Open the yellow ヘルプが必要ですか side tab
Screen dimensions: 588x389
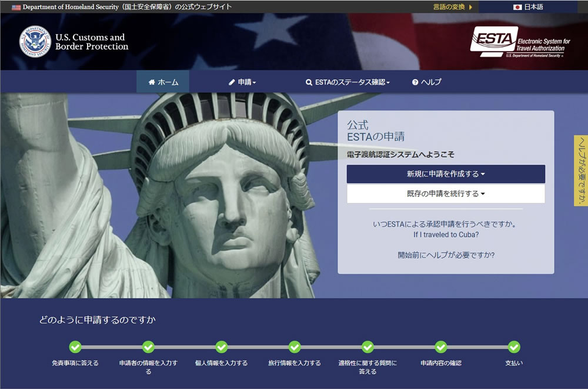(x=580, y=171)
